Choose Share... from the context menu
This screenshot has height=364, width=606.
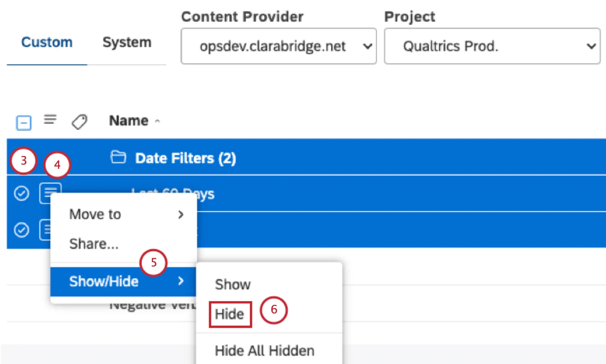click(94, 244)
